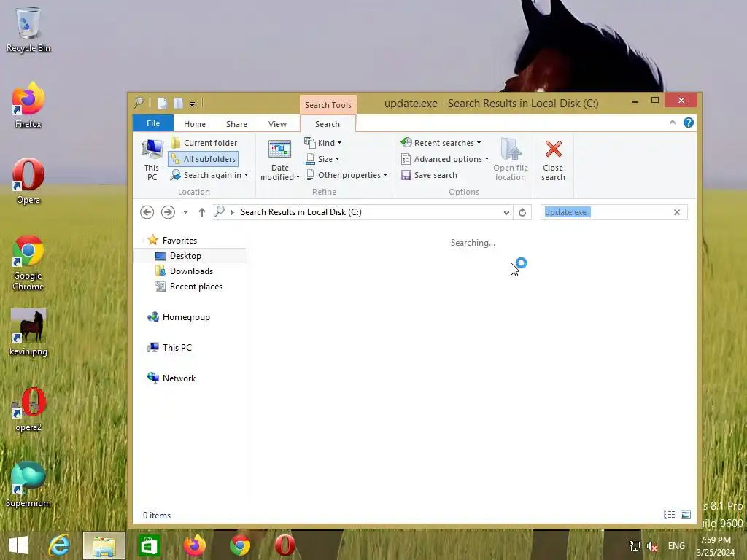Switch to the Home ribbon tab

(x=194, y=124)
